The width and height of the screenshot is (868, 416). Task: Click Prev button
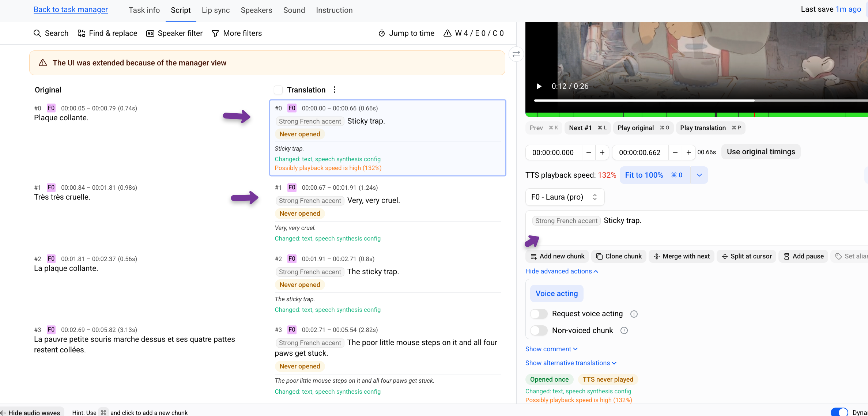pos(543,128)
